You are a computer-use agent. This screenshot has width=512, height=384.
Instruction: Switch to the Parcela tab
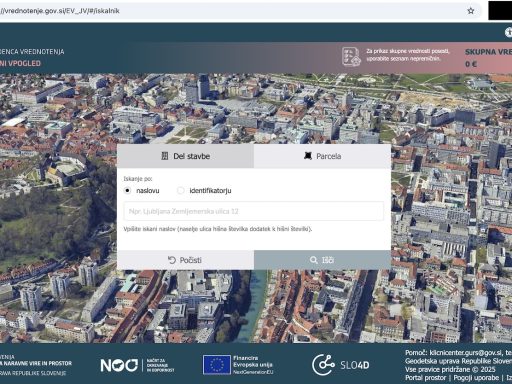322,156
